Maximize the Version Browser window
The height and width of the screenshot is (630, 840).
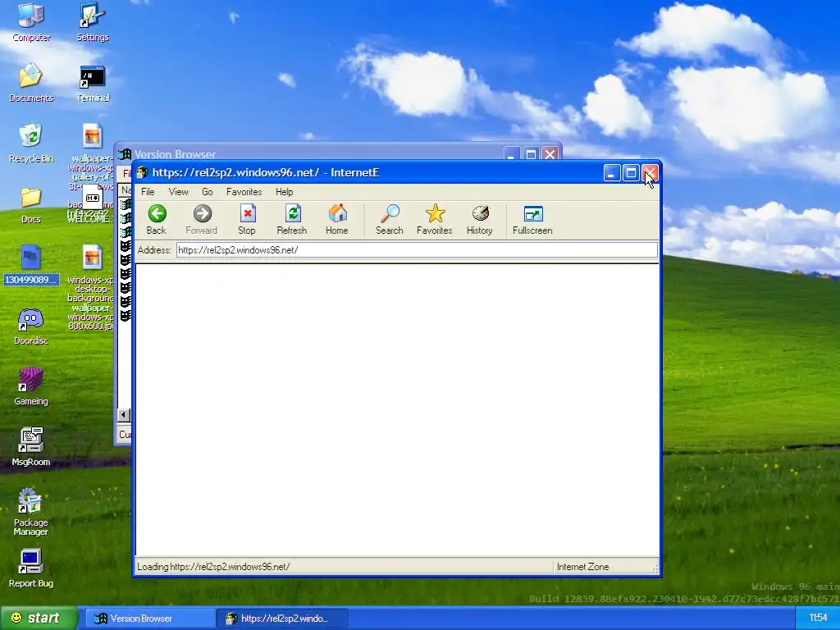(531, 154)
